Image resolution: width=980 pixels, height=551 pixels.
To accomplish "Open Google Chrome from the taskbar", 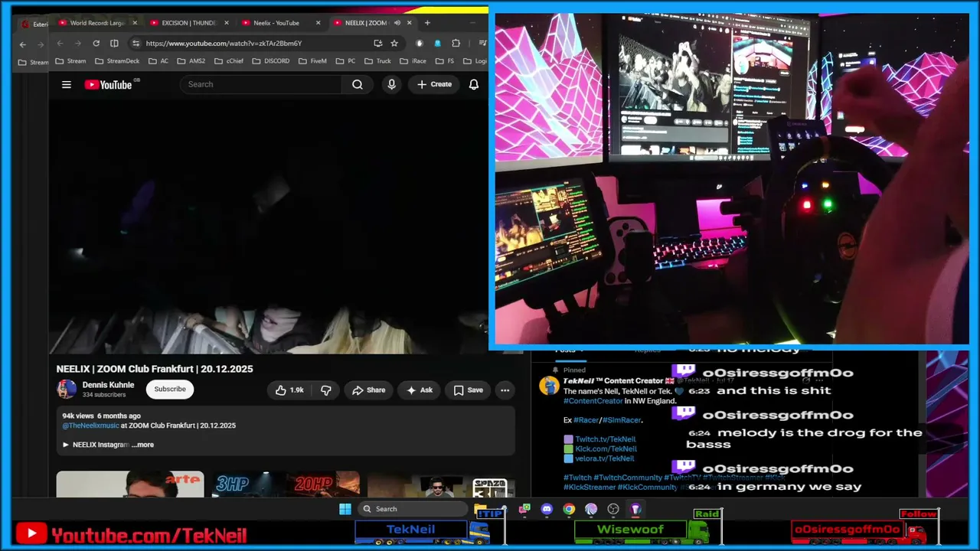I will pos(569,509).
